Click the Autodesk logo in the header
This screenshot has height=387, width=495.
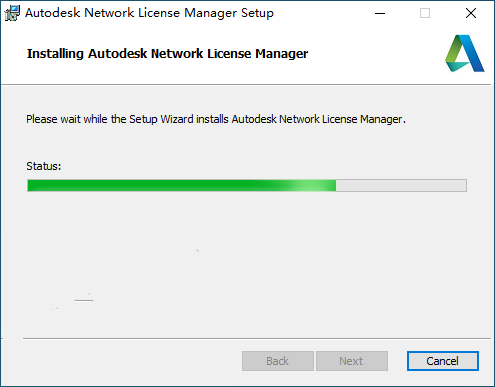tap(465, 53)
